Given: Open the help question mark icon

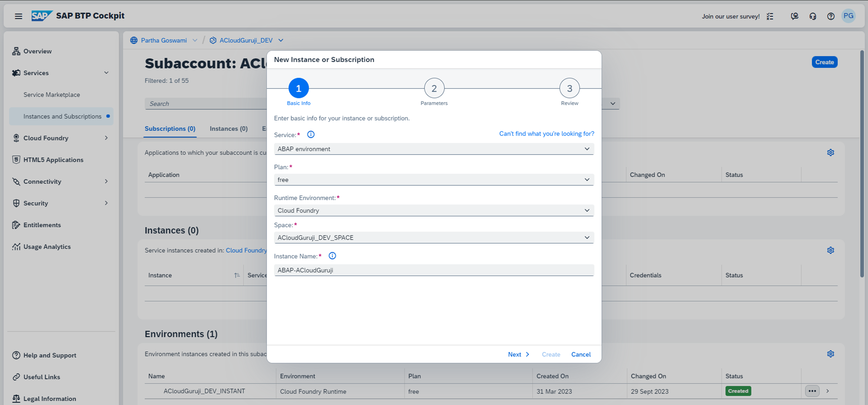Looking at the screenshot, I should click(x=831, y=16).
